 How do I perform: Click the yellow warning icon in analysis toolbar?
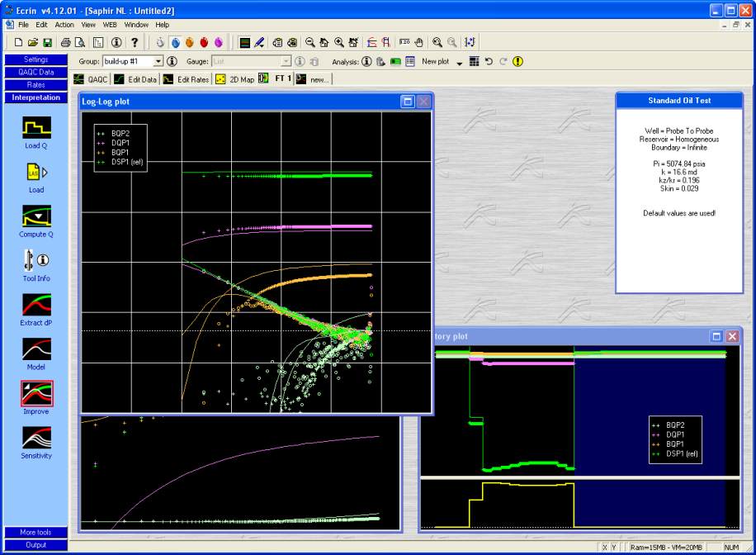[x=517, y=62]
